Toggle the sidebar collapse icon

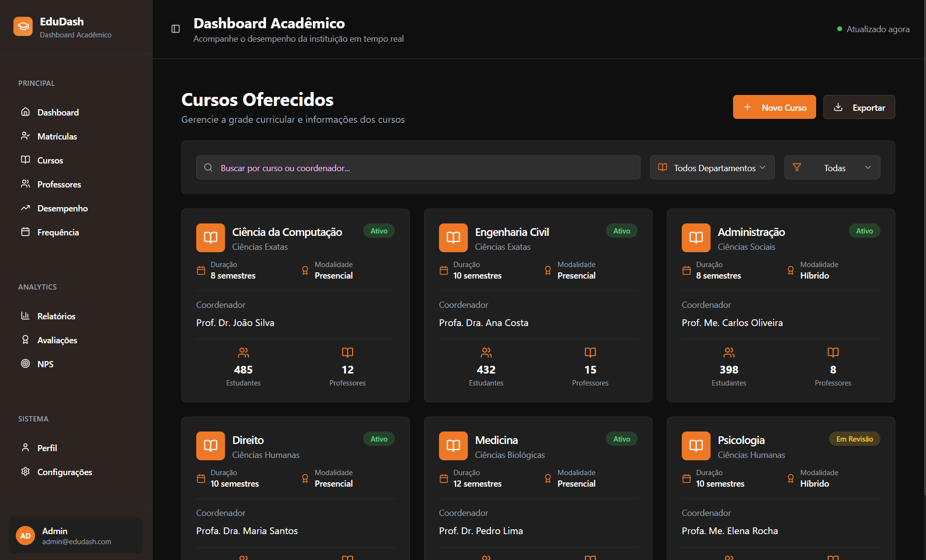click(x=176, y=29)
